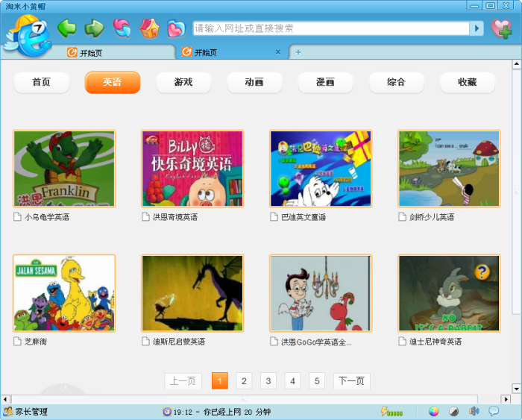Minimize the 淘米小黄帽 window

(475, 5)
